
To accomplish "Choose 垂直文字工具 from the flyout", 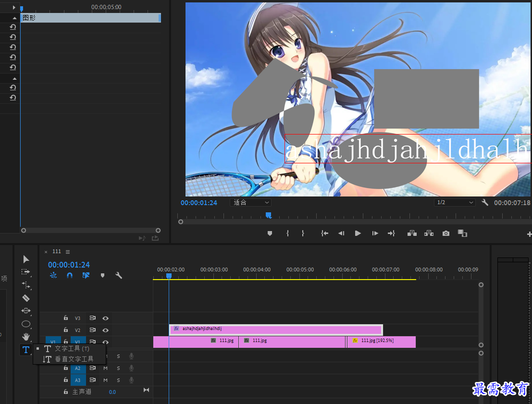I will (x=70, y=359).
